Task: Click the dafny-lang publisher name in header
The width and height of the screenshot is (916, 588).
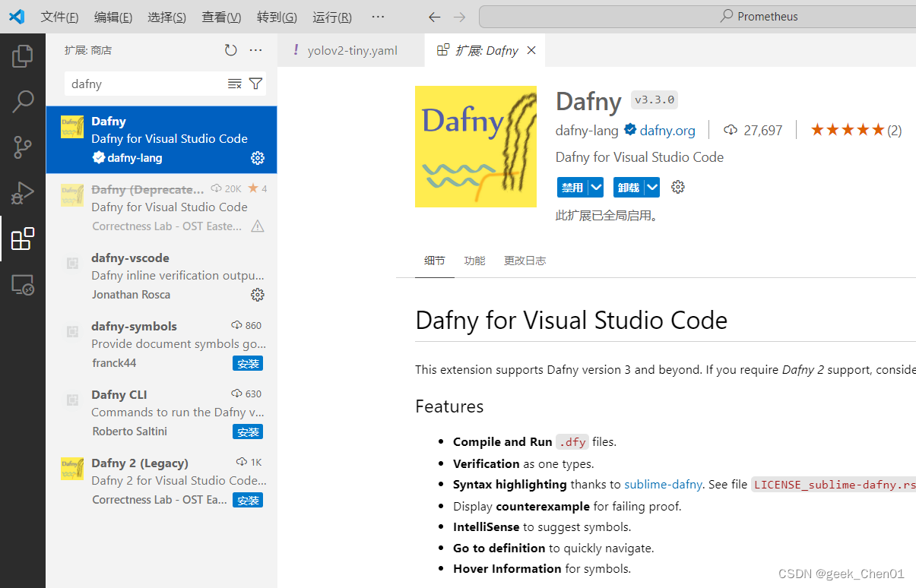Action: coord(587,130)
